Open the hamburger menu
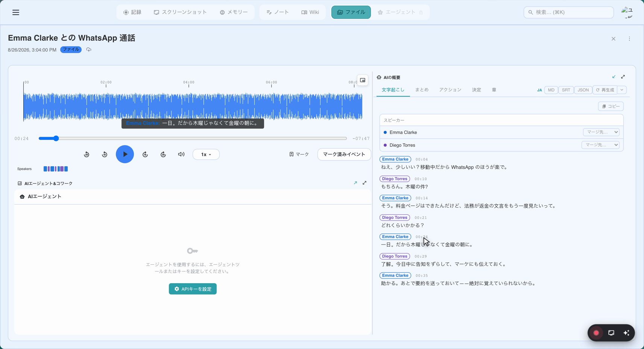Screen dimensions: 644x349 (x=16, y=12)
